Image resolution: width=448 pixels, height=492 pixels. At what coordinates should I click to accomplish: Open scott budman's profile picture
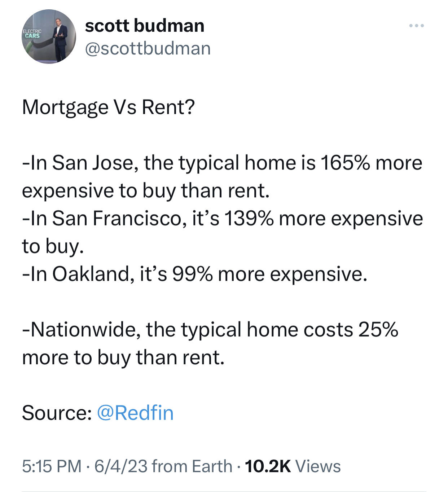[49, 37]
